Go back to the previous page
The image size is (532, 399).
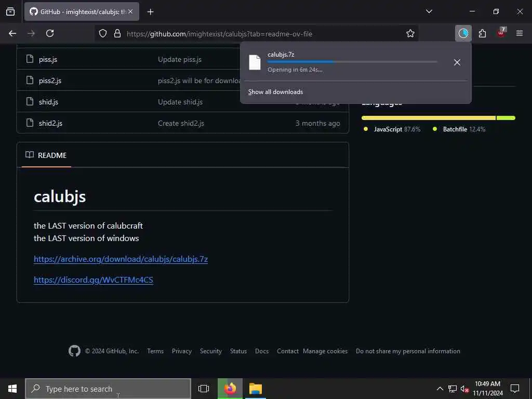(12, 33)
